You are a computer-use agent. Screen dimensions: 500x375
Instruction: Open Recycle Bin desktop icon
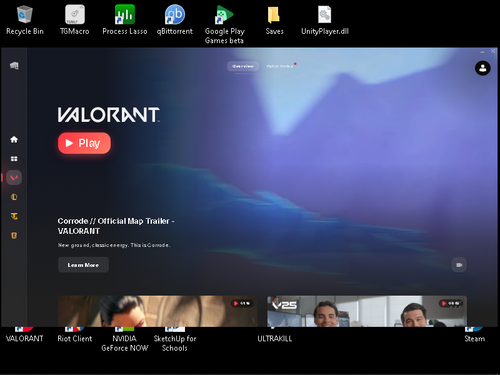pos(25,20)
